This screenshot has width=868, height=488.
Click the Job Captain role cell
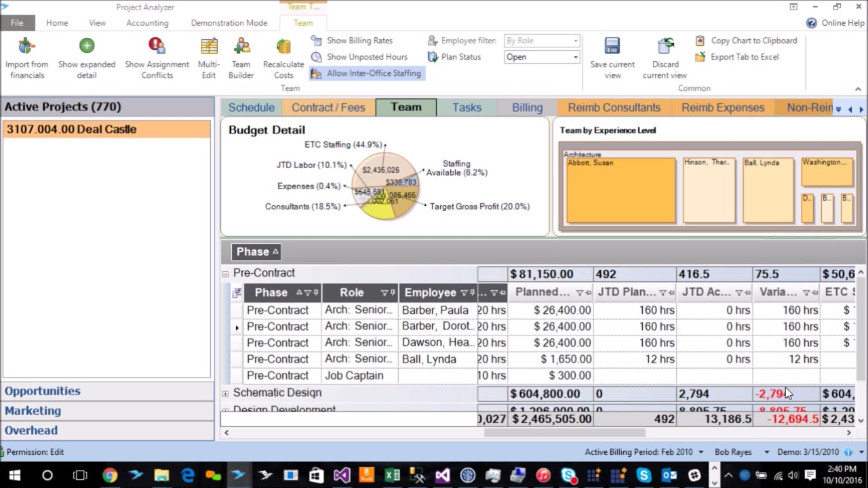click(x=359, y=375)
